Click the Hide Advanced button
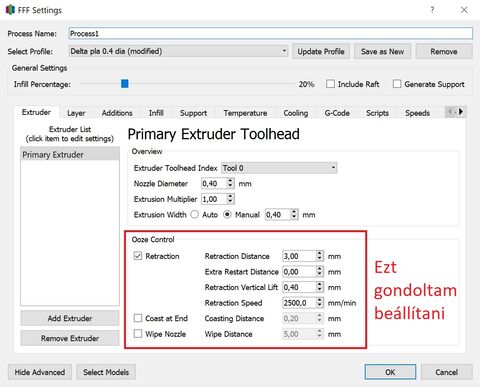 tap(40, 372)
